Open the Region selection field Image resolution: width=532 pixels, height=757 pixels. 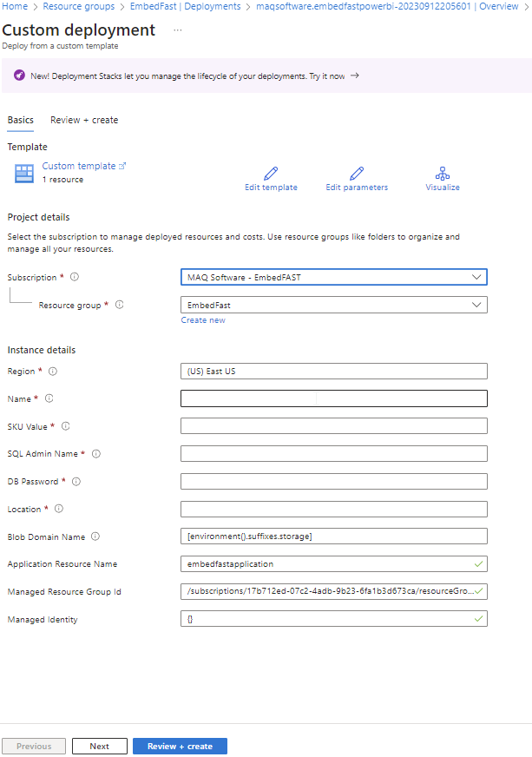click(333, 371)
